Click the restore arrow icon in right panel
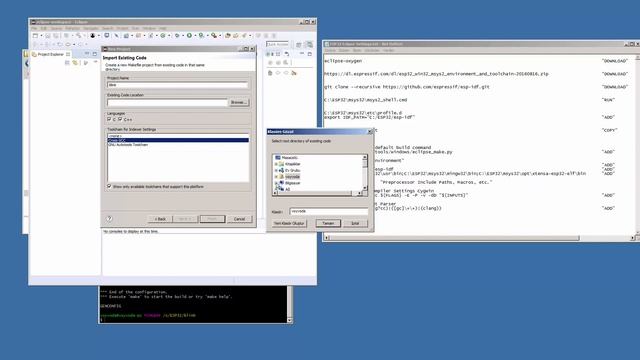Viewport: 640px width, 360px height. tap(287, 54)
